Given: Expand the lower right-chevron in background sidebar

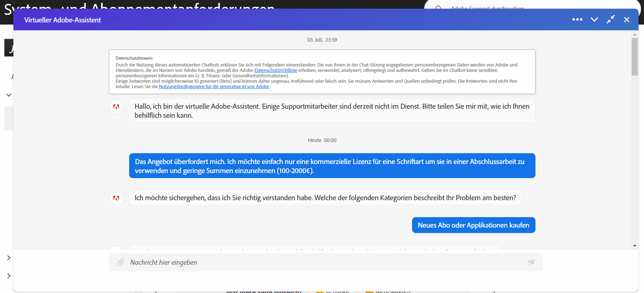Looking at the screenshot, I should 9,276.
